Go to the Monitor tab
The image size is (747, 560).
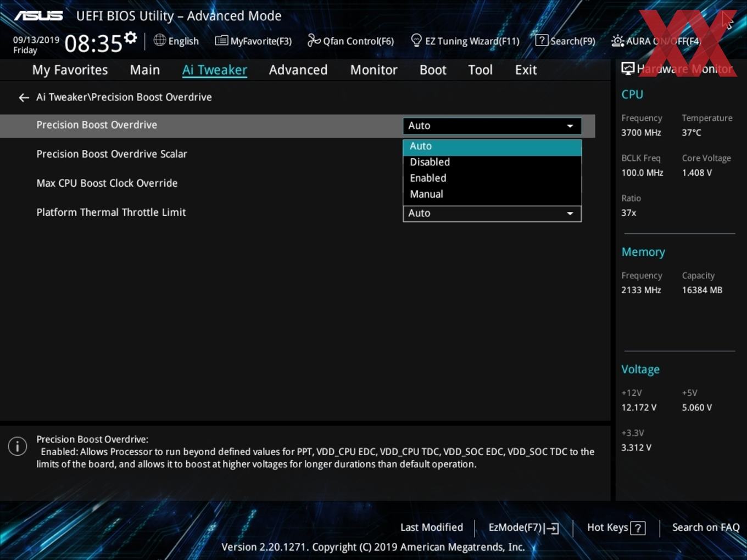coord(374,70)
